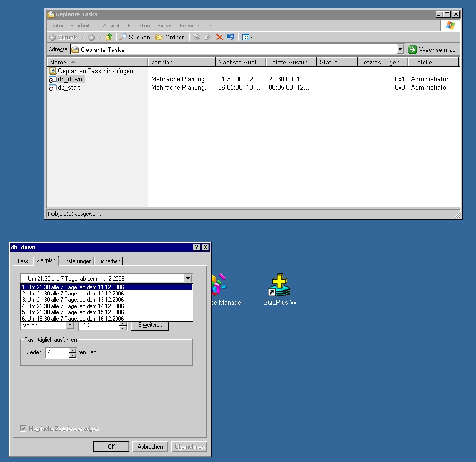This screenshot has width=476, height=462.
Task: Click the Erweitert... button
Action: click(150, 325)
